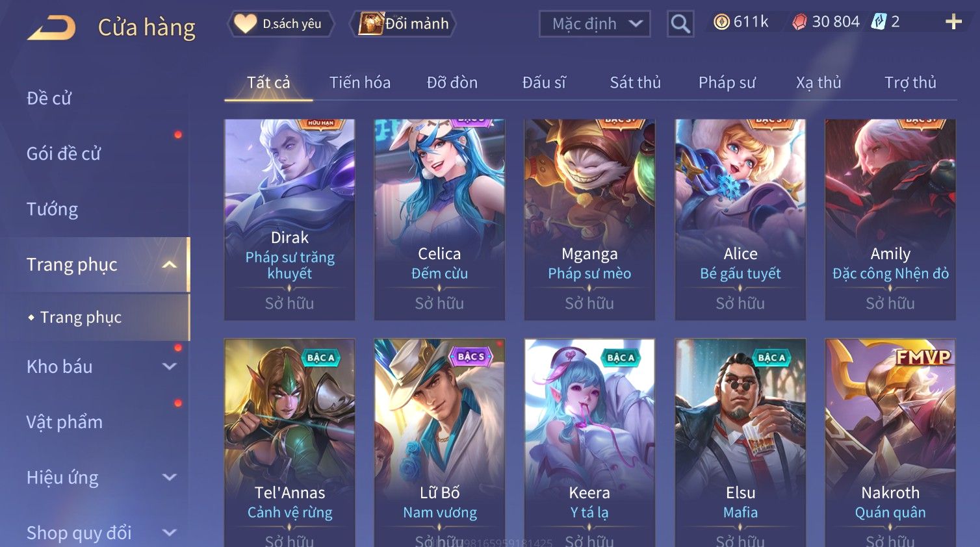Tap the gold coin 611k balance
980x547 pixels.
click(741, 22)
